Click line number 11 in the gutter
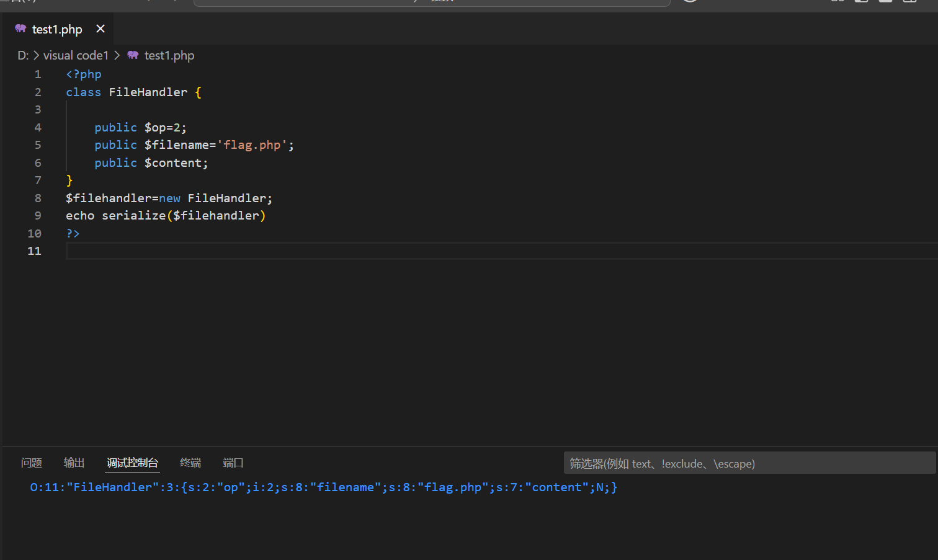Image resolution: width=938 pixels, height=560 pixels. pos(34,251)
